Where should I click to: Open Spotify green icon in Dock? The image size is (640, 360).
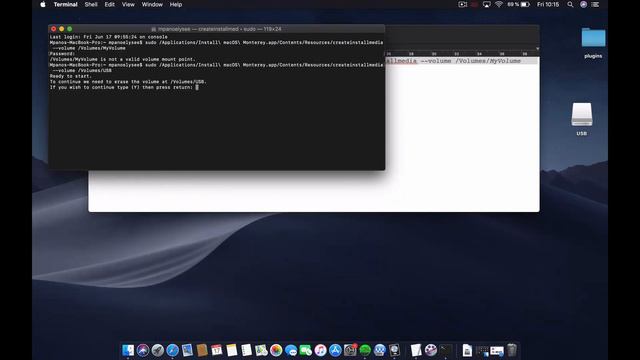pos(365,350)
